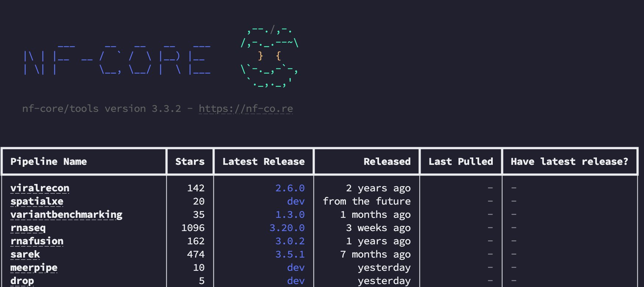Open the spatialxe pipeline link
The height and width of the screenshot is (287, 644).
click(x=37, y=201)
